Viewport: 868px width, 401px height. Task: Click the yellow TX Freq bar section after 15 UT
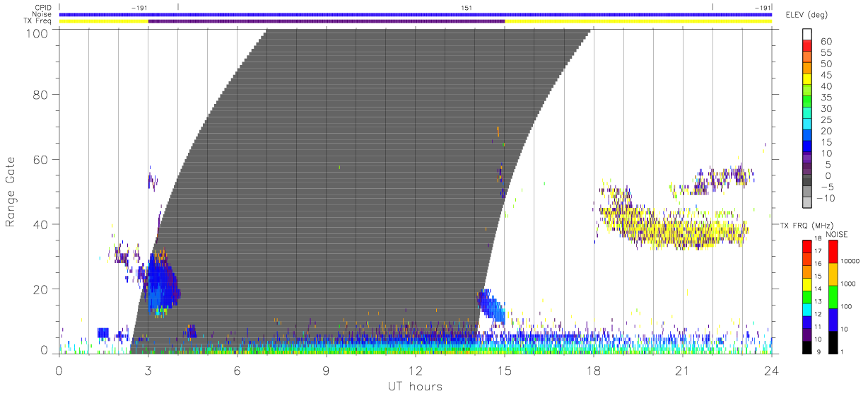pyautogui.click(x=638, y=21)
